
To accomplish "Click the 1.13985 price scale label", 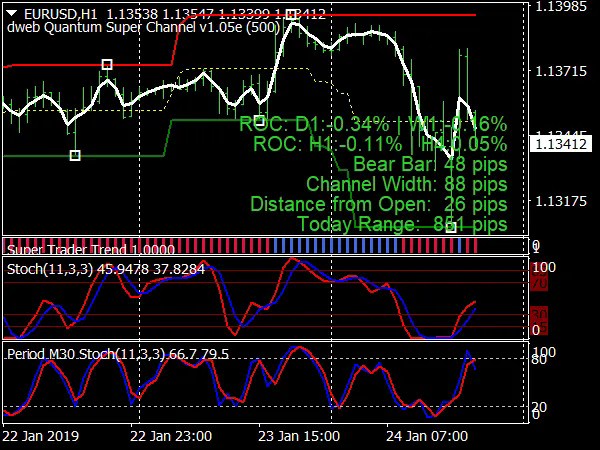I will click(x=564, y=7).
